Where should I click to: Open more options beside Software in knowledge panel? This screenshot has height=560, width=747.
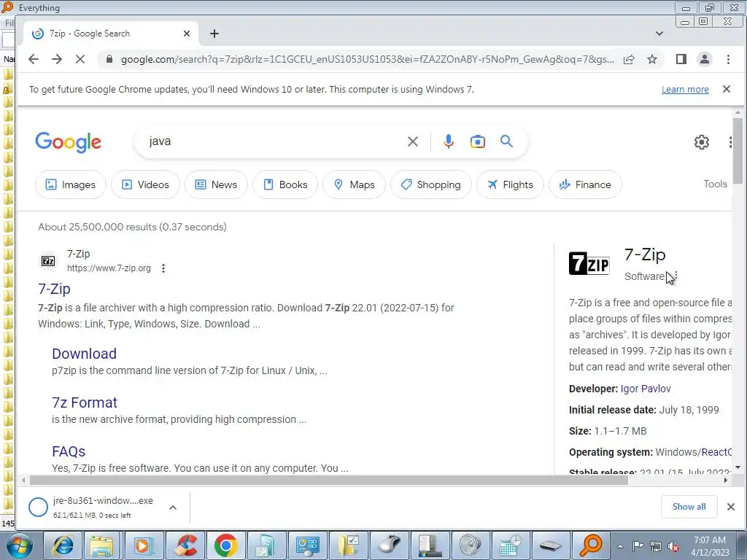coord(676,276)
